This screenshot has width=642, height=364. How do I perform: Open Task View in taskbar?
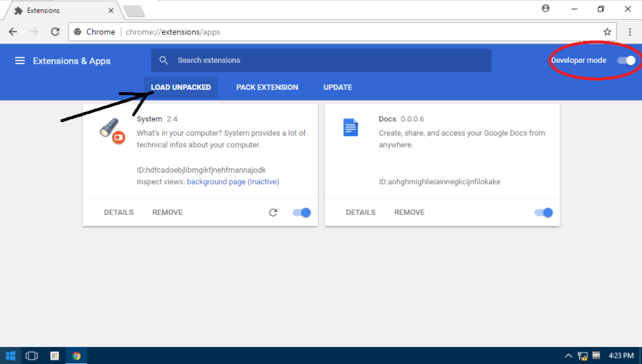click(32, 355)
